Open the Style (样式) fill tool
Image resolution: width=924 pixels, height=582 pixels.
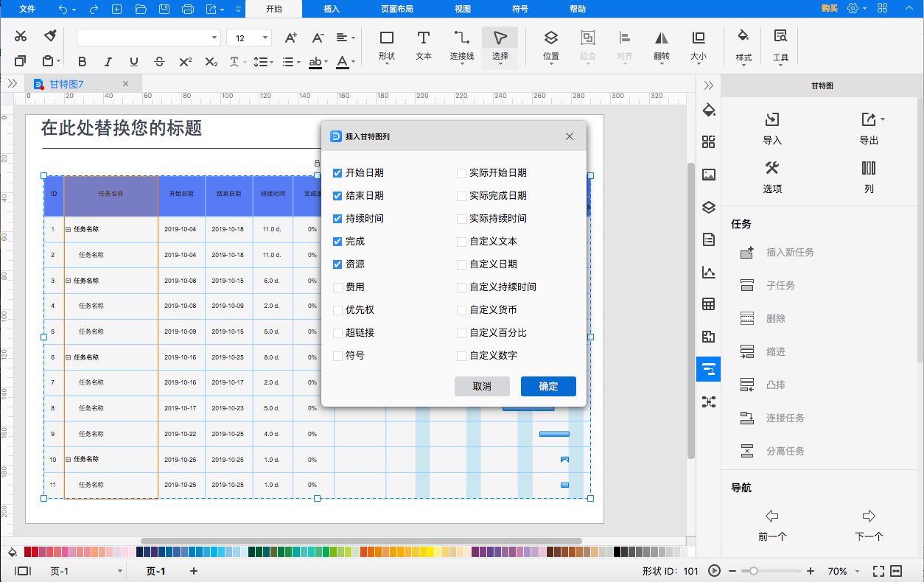click(x=743, y=46)
